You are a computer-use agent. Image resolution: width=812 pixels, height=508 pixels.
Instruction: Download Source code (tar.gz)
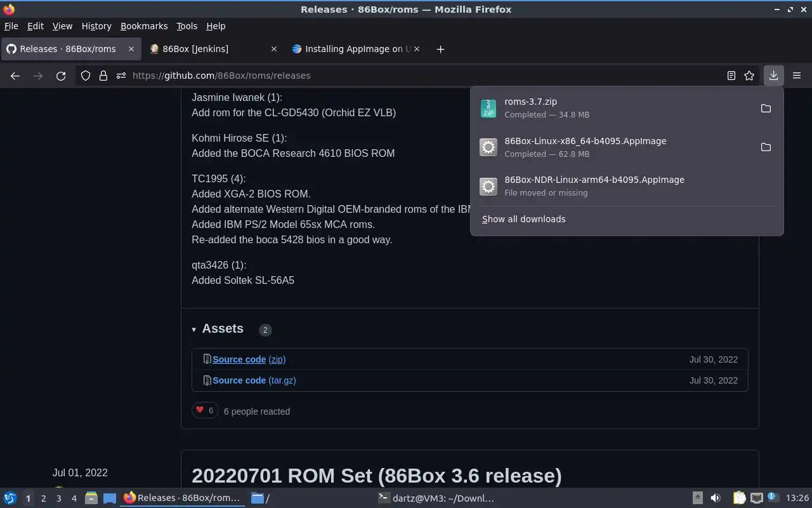[x=254, y=380]
